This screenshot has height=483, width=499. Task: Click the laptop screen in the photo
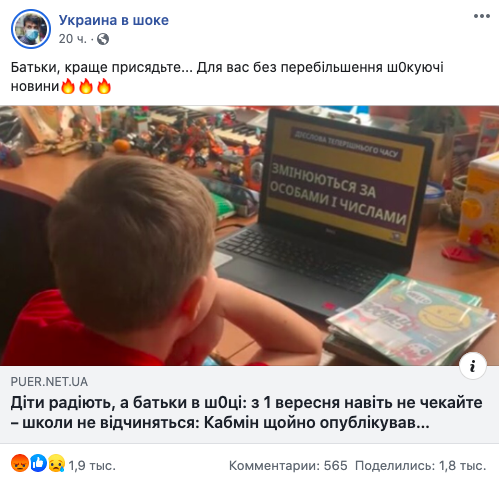[x=340, y=180]
